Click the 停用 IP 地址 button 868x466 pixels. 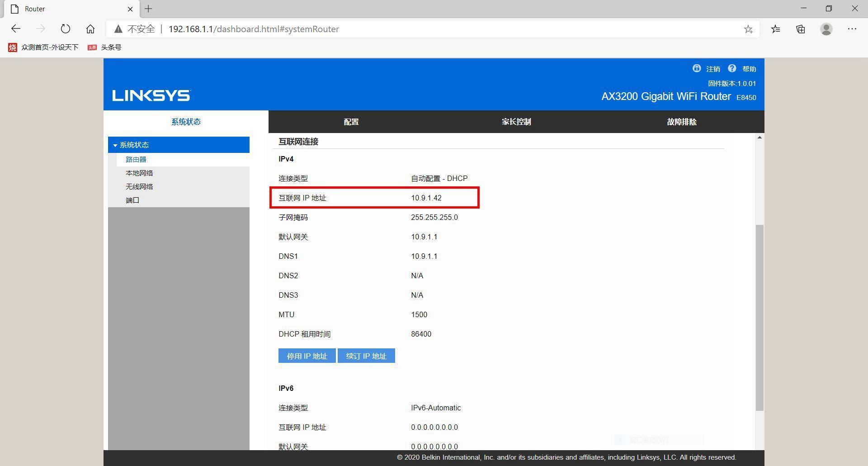[307, 356]
